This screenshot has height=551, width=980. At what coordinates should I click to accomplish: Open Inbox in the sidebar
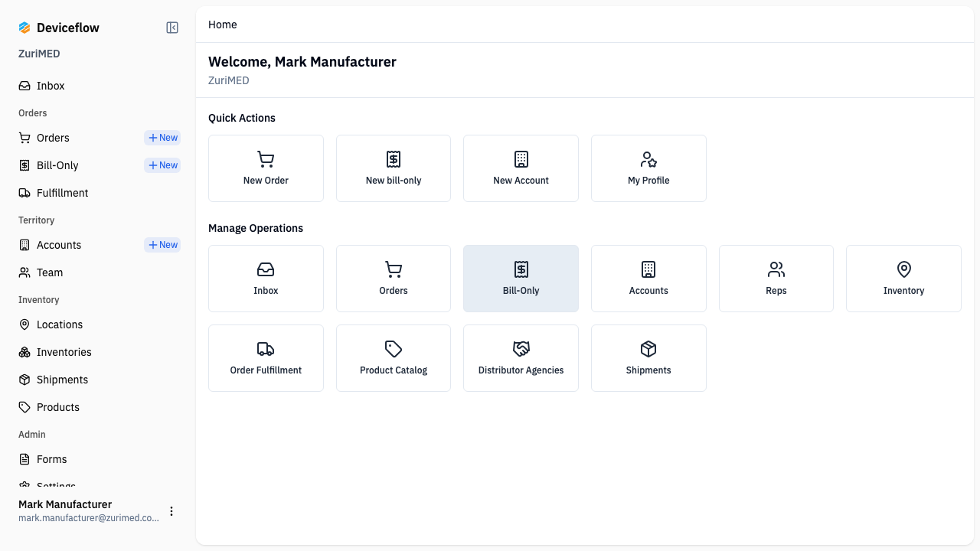pos(98,86)
